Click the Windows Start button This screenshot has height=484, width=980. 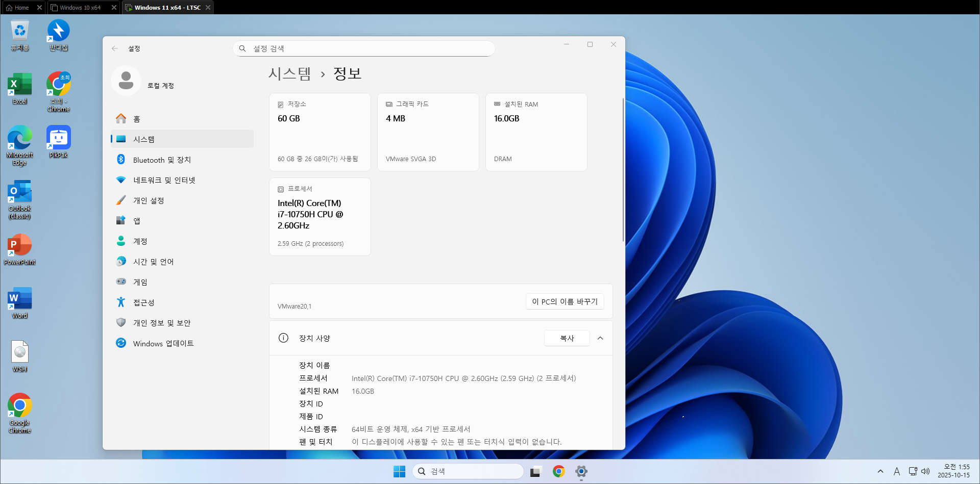[399, 472]
